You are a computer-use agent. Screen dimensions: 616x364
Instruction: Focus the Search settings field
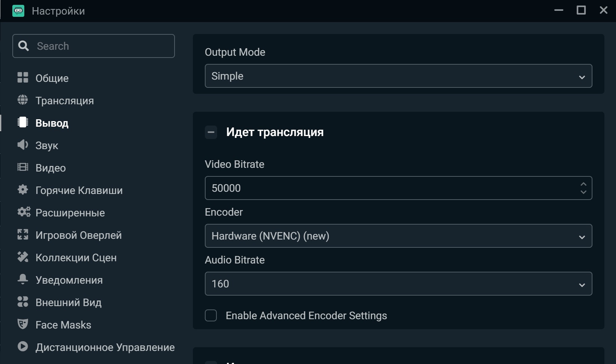93,46
